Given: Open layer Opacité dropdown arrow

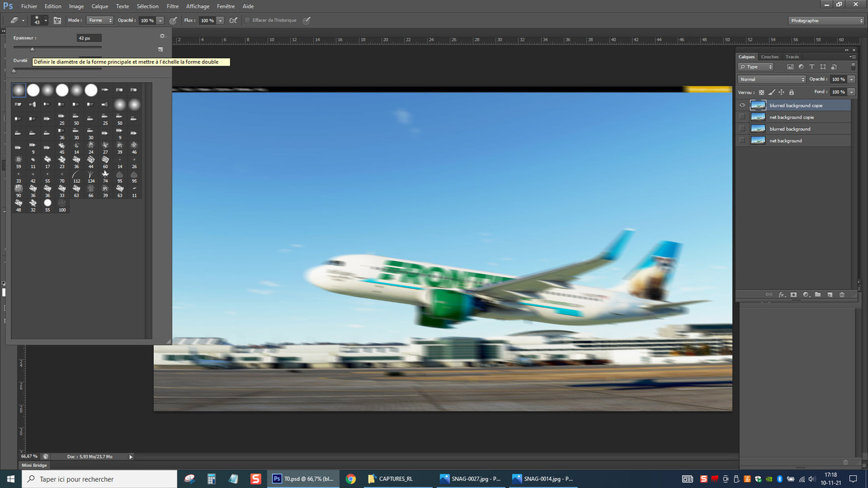Looking at the screenshot, I should 852,79.
